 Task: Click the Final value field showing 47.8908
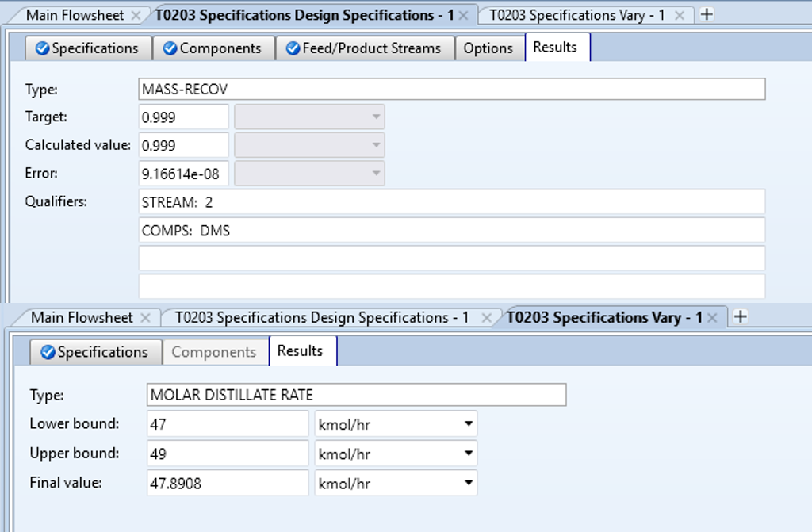click(227, 482)
